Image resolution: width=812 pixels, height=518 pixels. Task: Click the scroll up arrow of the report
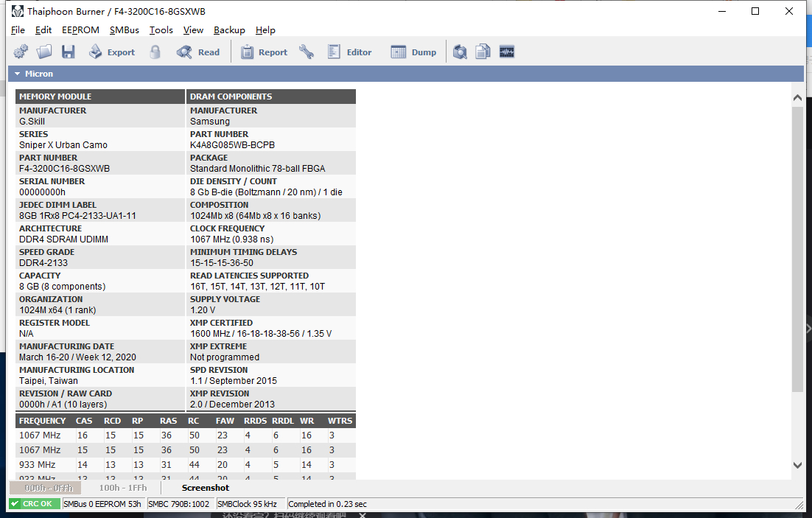[797, 97]
